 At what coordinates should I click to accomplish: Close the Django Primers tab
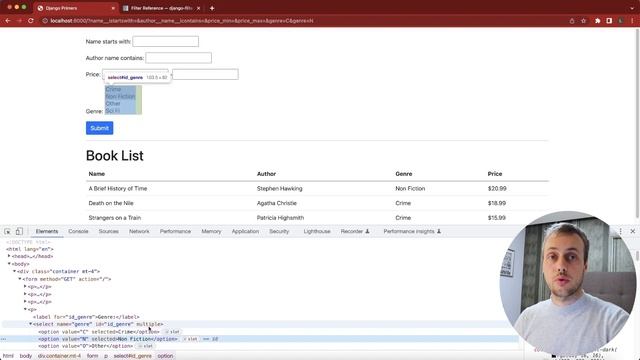(x=113, y=8)
